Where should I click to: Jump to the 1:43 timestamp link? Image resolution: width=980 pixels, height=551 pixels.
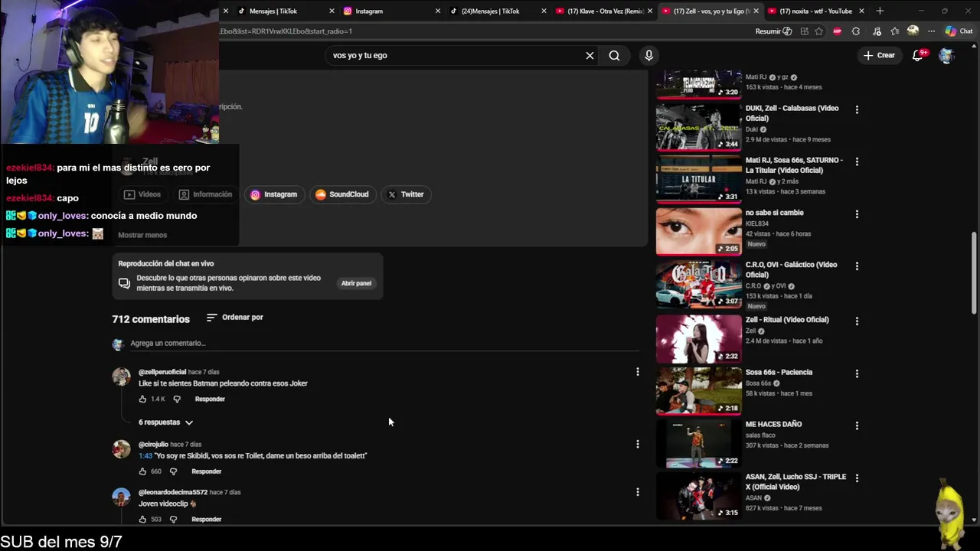click(145, 456)
